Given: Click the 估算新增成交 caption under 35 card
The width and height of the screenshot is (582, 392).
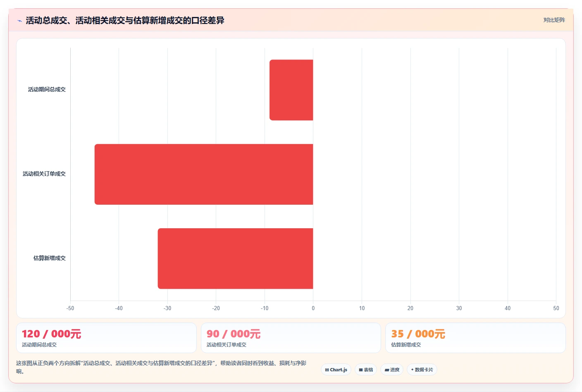Looking at the screenshot, I should click(x=406, y=344).
